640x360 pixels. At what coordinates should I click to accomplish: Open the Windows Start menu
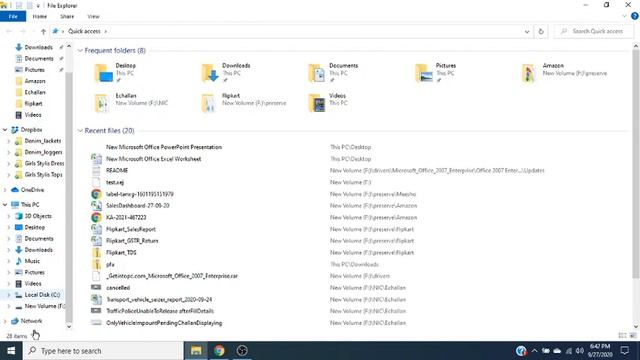point(11,351)
